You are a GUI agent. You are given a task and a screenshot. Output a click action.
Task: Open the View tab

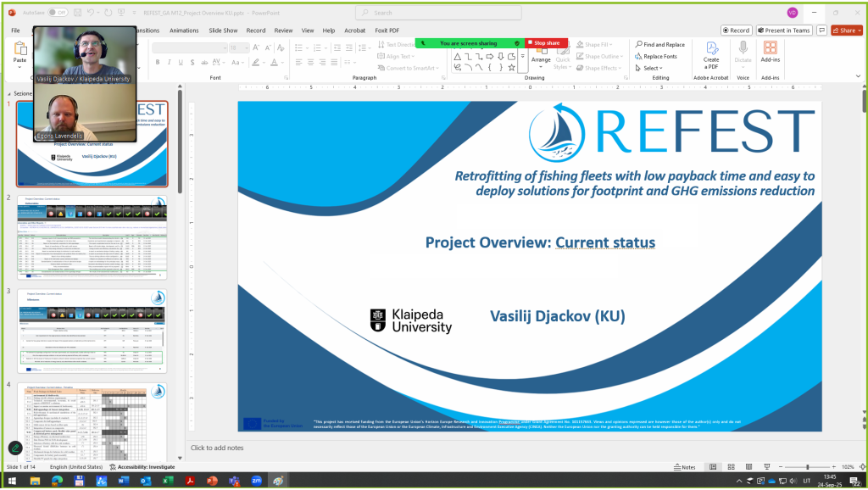[308, 31]
